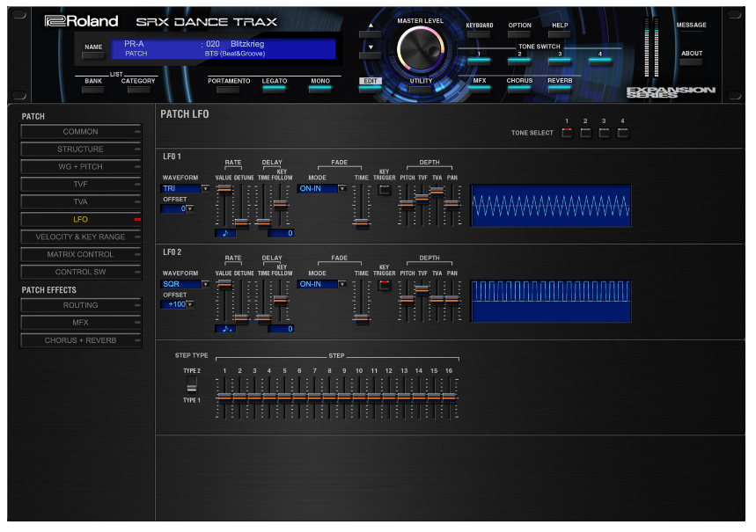Viewport: 756px width, 532px height.
Task: Toggle Tone Switch 1
Action: [x=479, y=61]
